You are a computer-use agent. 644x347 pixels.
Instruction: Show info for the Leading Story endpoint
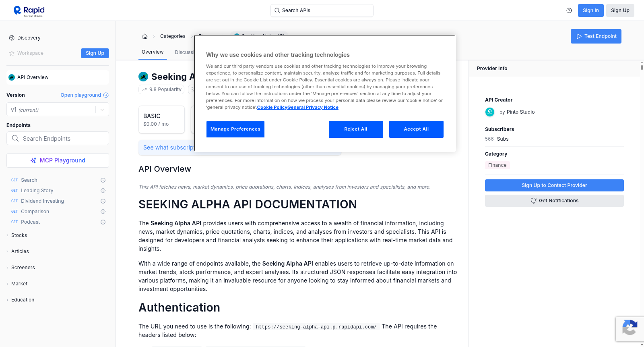pos(103,191)
